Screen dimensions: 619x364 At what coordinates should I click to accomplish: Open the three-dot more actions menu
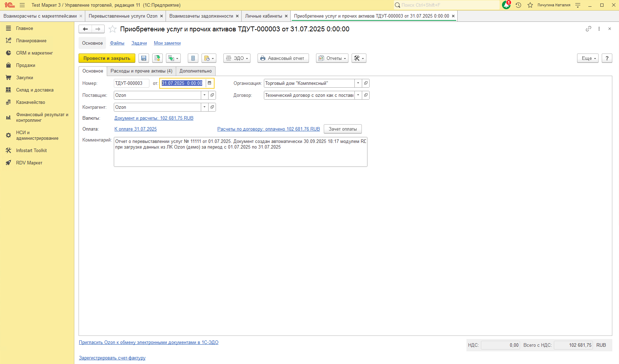point(599,29)
